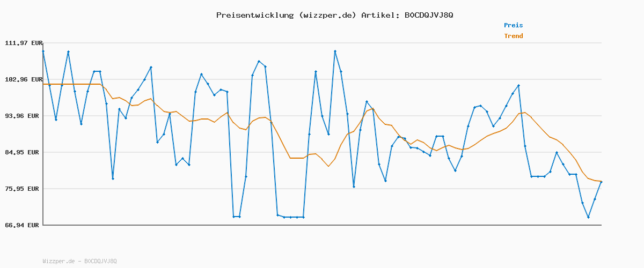
Task: Click the first blue price point at left edge
Action: 43,51
